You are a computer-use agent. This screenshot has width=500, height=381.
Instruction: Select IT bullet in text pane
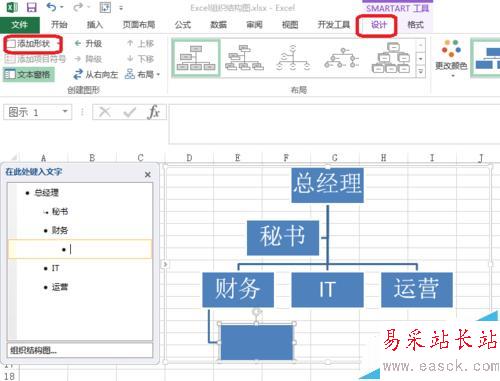(55, 268)
